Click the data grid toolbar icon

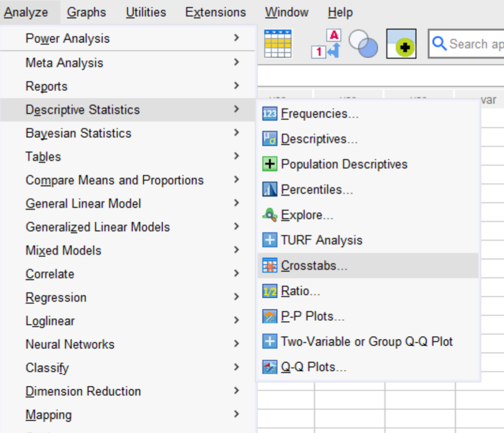(x=278, y=43)
